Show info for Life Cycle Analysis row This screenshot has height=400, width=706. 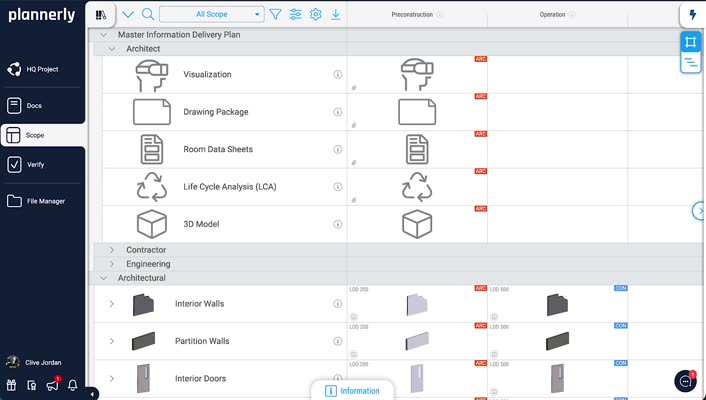point(338,186)
